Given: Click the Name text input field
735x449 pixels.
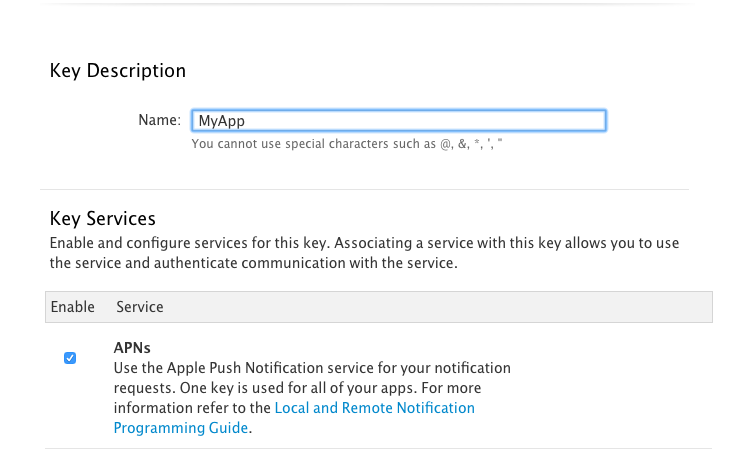Looking at the screenshot, I should pos(398,121).
